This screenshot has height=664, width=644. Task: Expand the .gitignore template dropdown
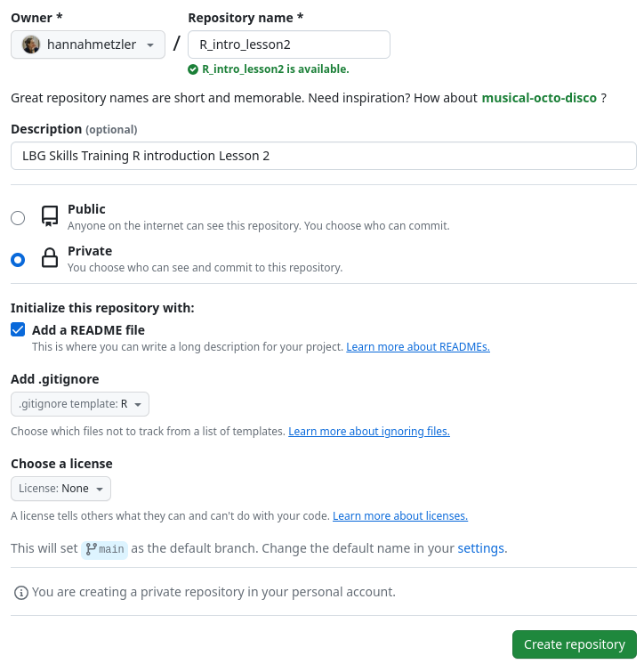[x=80, y=404]
